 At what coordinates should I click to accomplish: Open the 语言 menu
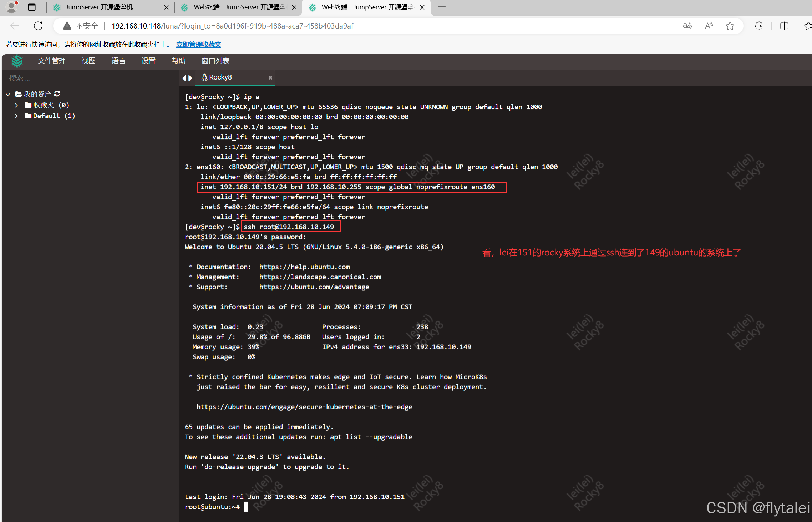coord(118,61)
